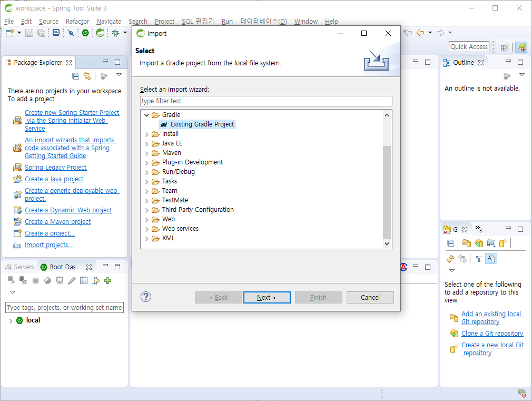
Task: Click Spring Legacy Project link
Action: [x=56, y=168]
